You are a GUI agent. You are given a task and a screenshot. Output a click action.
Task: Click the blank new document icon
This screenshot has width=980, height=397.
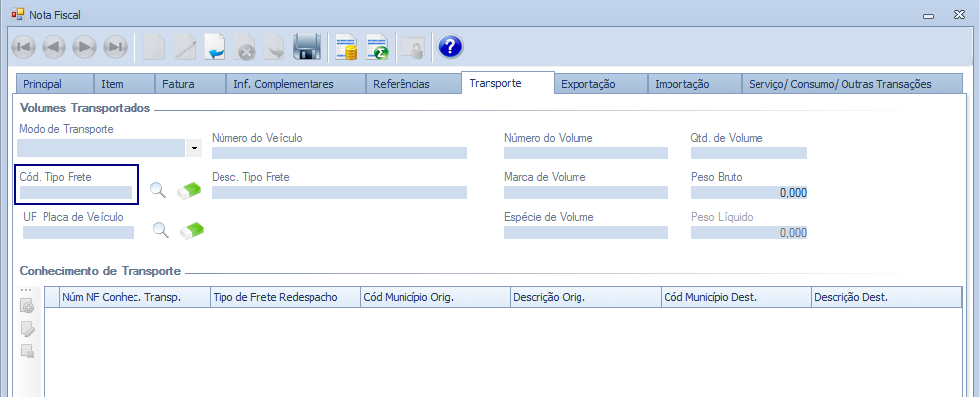[153, 47]
